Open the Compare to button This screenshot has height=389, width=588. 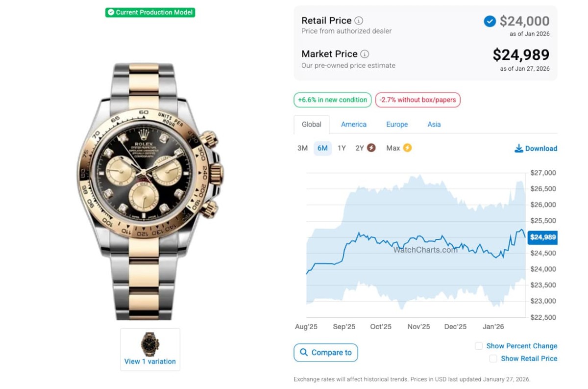point(326,352)
